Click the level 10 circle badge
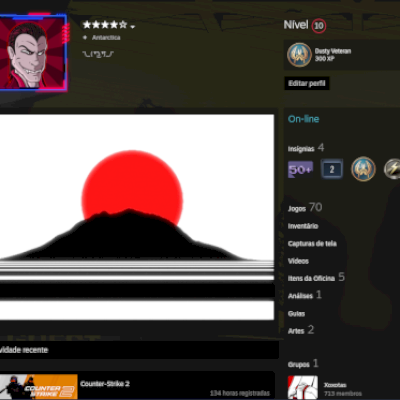The width and height of the screenshot is (400, 400). click(x=319, y=26)
